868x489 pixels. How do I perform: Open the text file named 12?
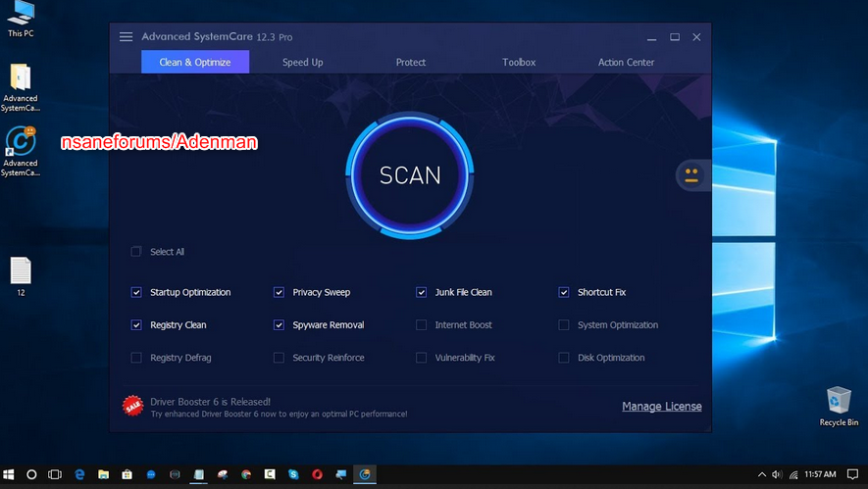(21, 276)
